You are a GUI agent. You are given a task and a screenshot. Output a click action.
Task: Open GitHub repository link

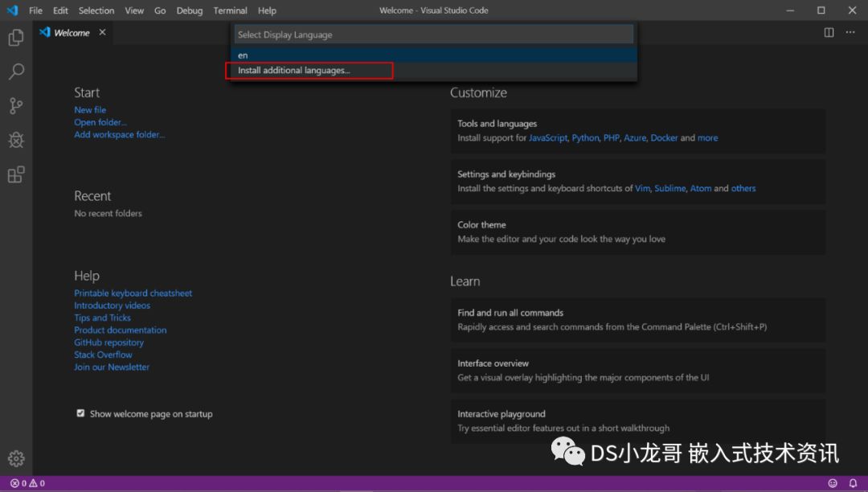coord(109,342)
